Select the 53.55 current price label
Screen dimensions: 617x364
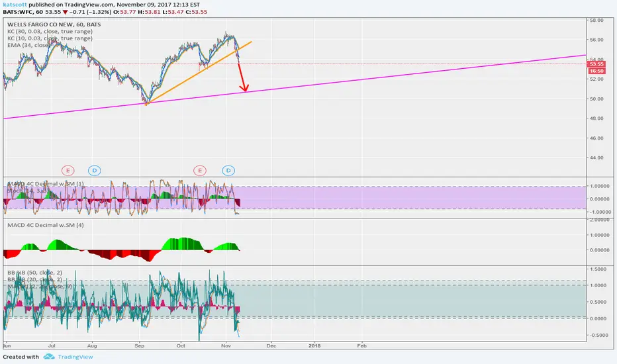596,64
